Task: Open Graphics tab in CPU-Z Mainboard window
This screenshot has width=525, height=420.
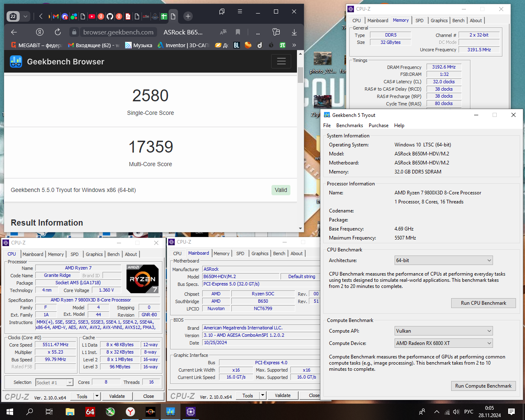Action: coord(260,253)
